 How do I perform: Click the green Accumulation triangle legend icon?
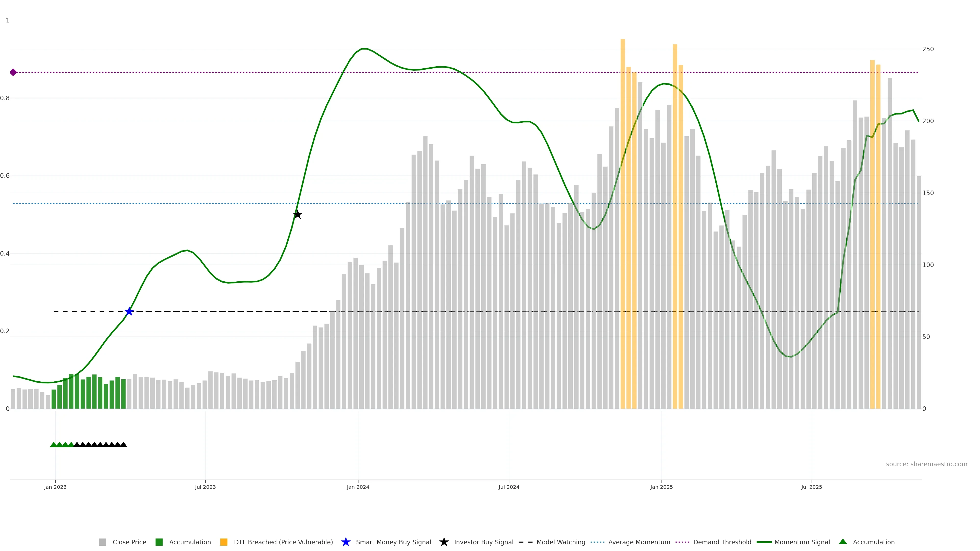pos(843,542)
